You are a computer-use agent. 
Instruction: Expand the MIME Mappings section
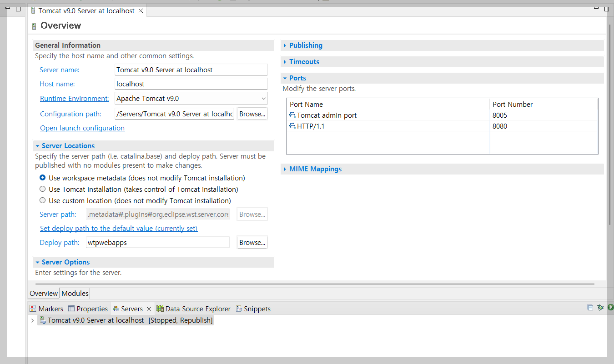(285, 169)
